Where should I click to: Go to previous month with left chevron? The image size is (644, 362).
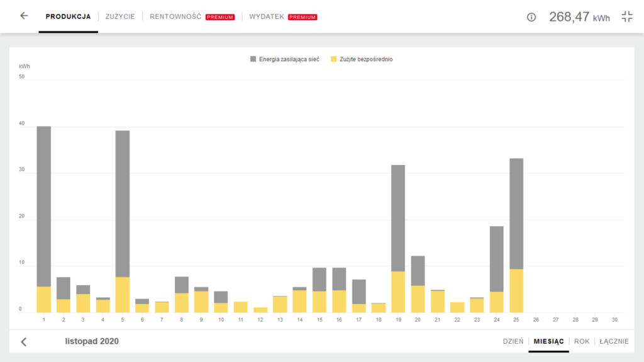tap(24, 342)
